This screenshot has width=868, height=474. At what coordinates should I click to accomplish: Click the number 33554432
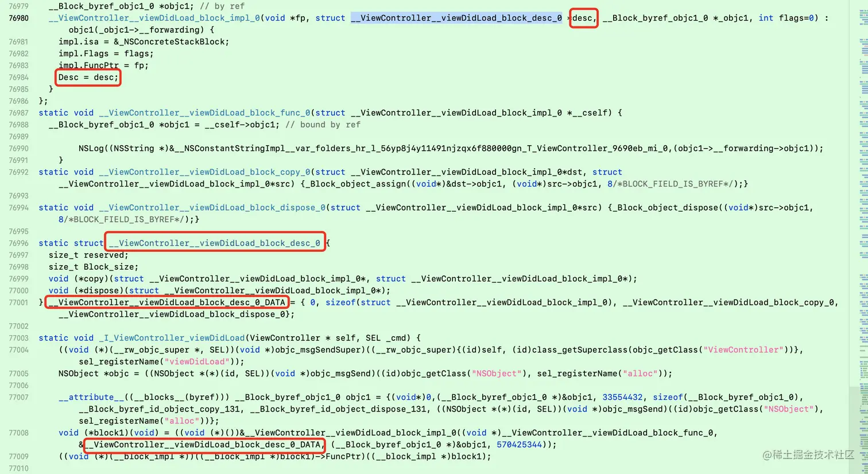pyautogui.click(x=622, y=398)
